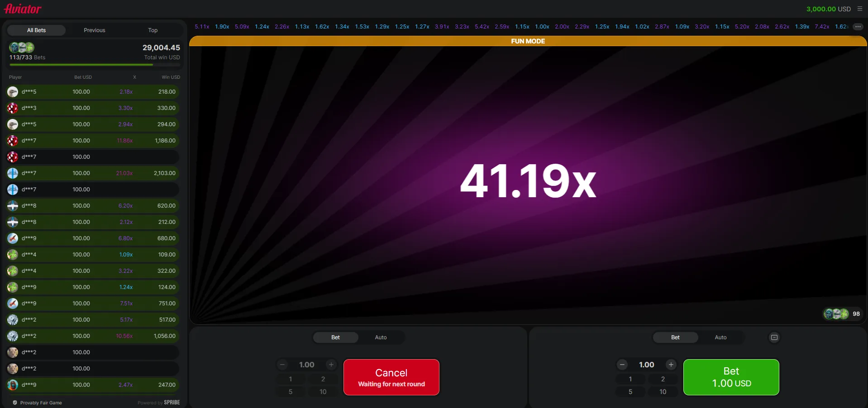
Task: Open the 5.11x round in history bar
Action: pos(202,27)
